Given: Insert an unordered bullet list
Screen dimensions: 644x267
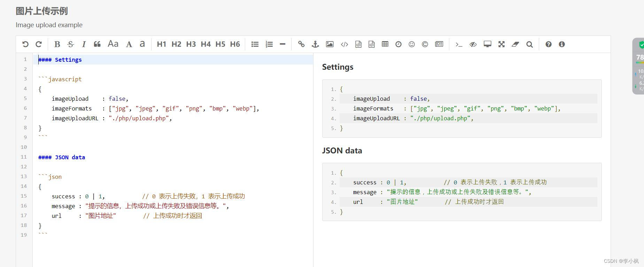Looking at the screenshot, I should [255, 44].
